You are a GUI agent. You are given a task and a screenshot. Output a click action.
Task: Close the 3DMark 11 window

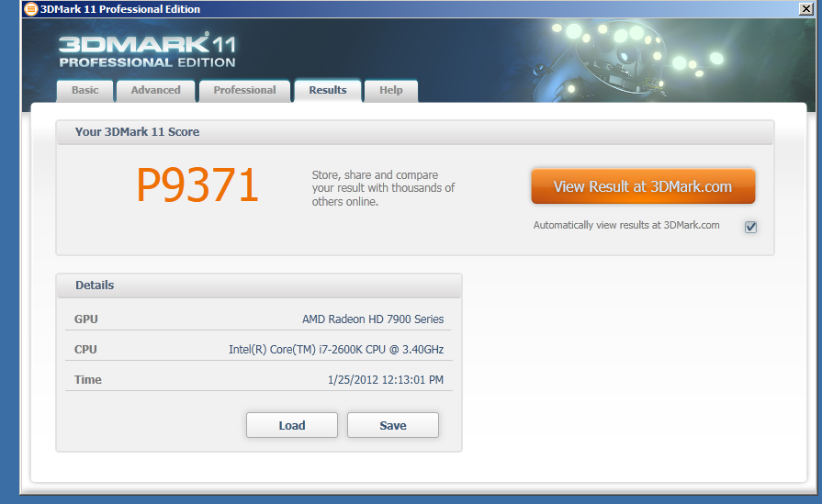coord(806,9)
